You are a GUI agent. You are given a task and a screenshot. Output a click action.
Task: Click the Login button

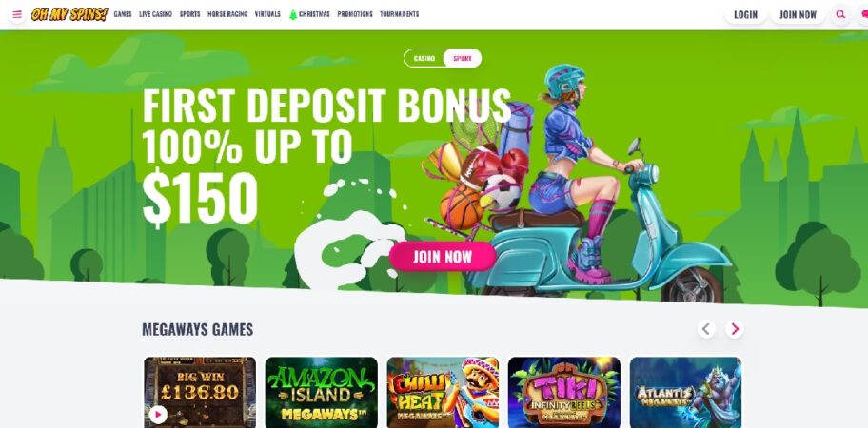(x=745, y=15)
